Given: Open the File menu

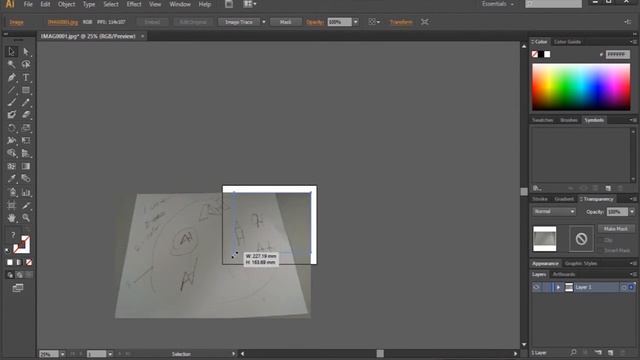Looking at the screenshot, I should tap(28, 4).
